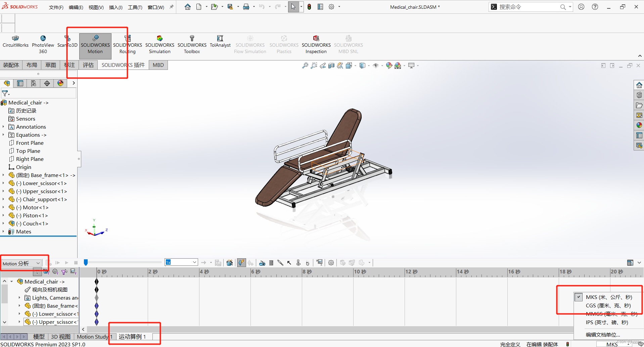
Task: Click Previous View icon
Action: pyautogui.click(x=323, y=66)
